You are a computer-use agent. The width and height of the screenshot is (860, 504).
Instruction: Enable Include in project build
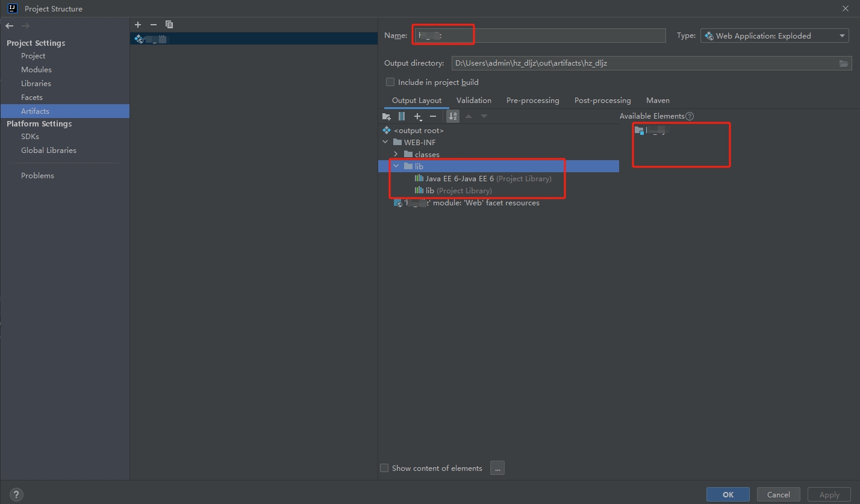[x=390, y=82]
